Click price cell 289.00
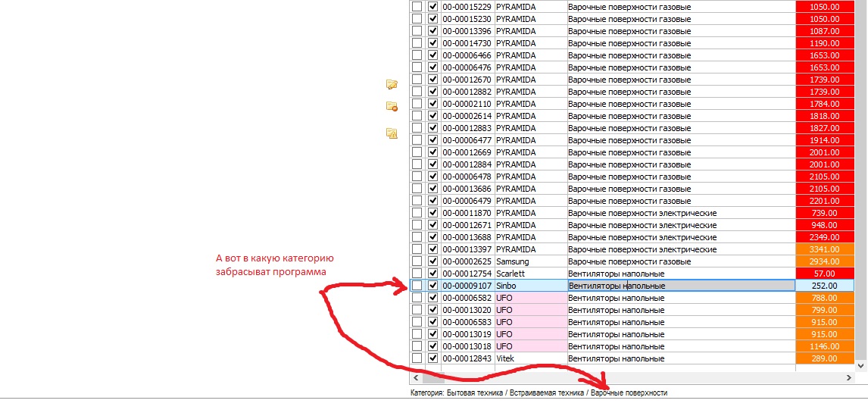The image size is (868, 416). click(826, 358)
